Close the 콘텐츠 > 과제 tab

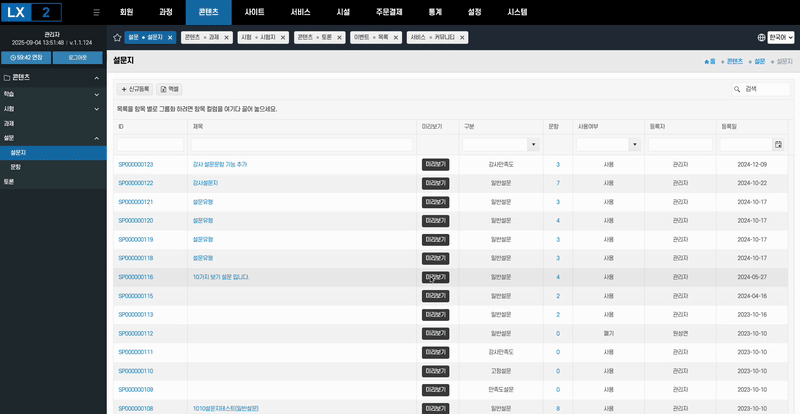click(228, 37)
